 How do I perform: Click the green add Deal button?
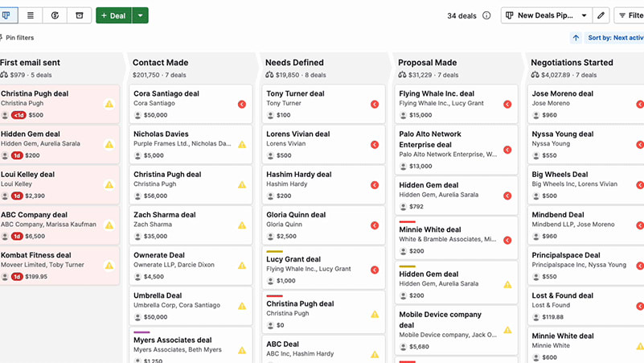pyautogui.click(x=114, y=15)
